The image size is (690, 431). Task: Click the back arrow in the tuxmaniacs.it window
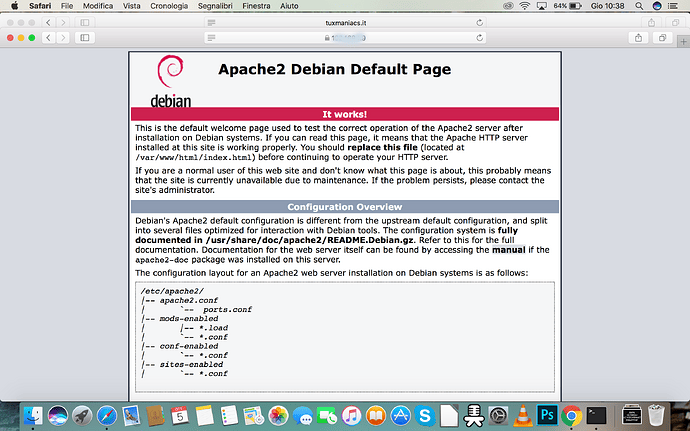tap(48, 22)
